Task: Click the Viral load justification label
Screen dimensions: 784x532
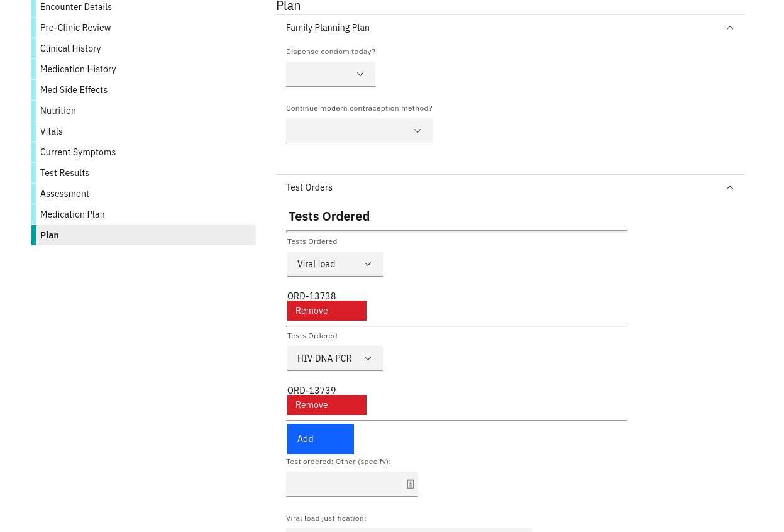Action: 326,518
